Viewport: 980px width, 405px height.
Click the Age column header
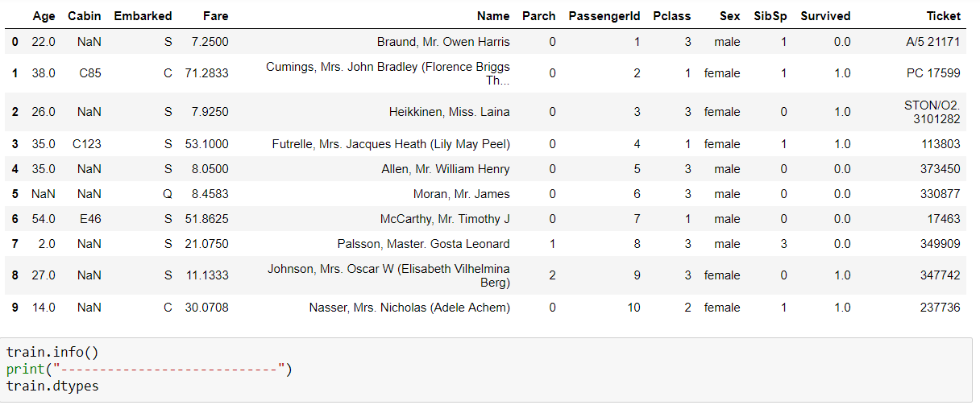tap(44, 16)
